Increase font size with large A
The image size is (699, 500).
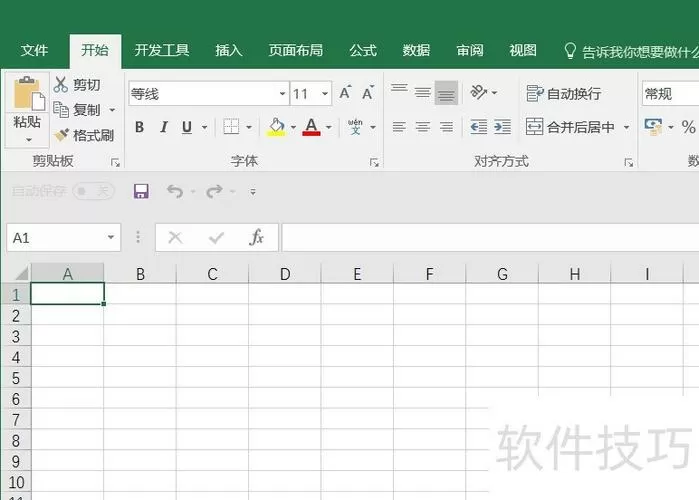tap(345, 93)
